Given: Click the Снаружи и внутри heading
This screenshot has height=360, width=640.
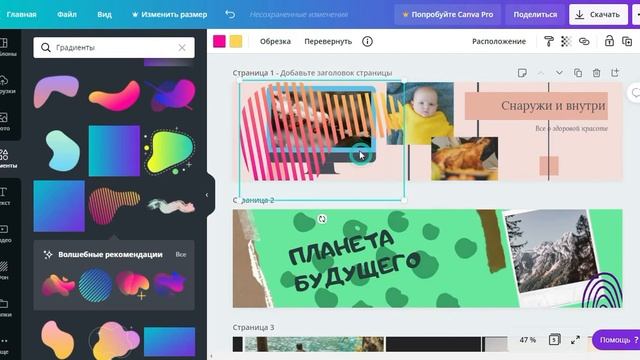Looking at the screenshot, I should tap(553, 106).
